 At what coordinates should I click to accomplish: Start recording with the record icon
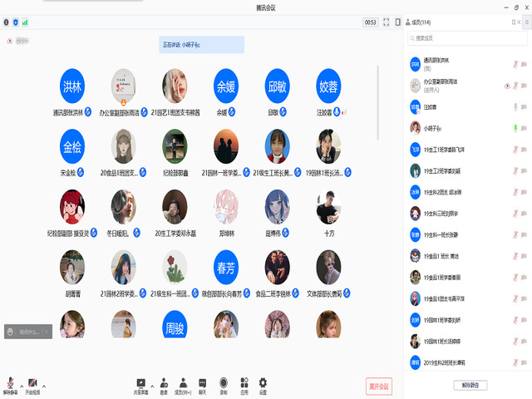[224, 383]
